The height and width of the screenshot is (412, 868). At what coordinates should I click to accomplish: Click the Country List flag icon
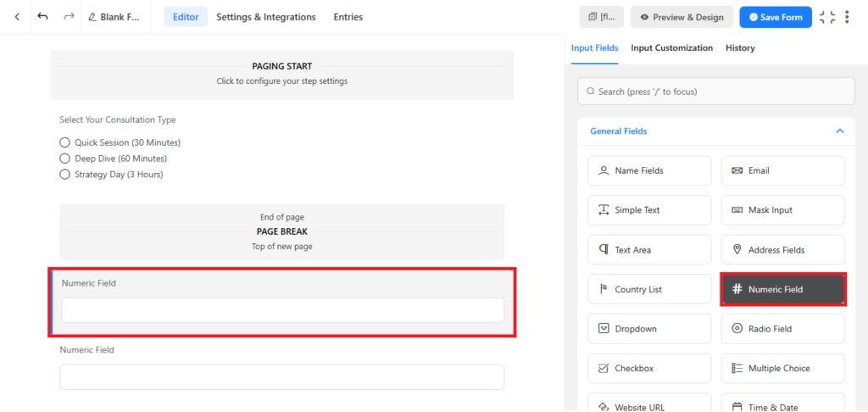pos(604,289)
